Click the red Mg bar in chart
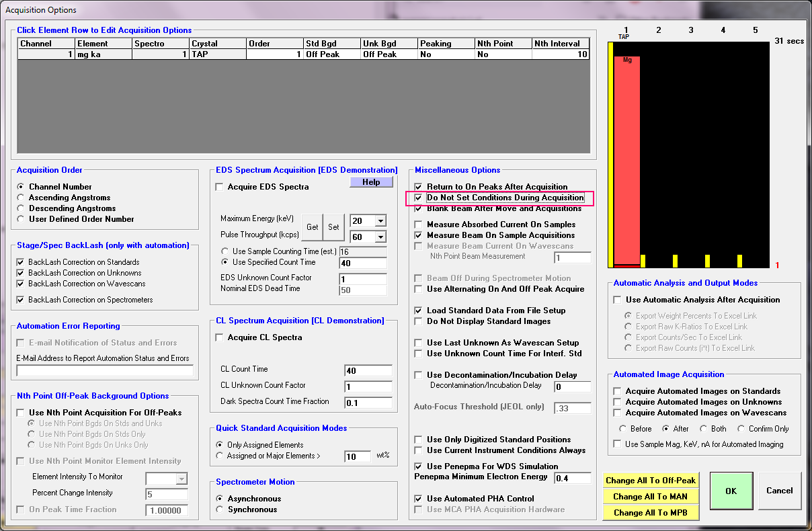Image resolution: width=812 pixels, height=531 pixels. point(626,161)
